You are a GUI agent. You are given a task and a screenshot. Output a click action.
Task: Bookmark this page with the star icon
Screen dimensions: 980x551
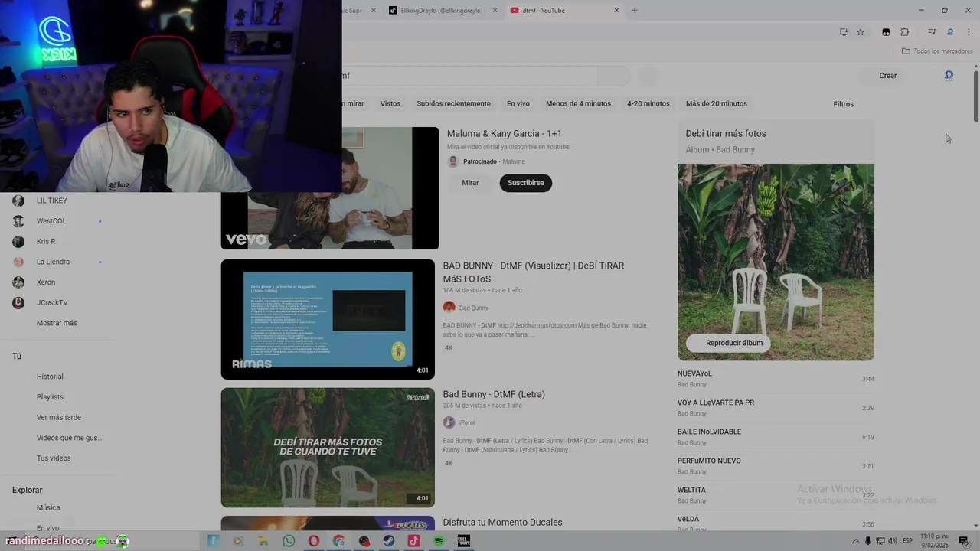tap(861, 32)
